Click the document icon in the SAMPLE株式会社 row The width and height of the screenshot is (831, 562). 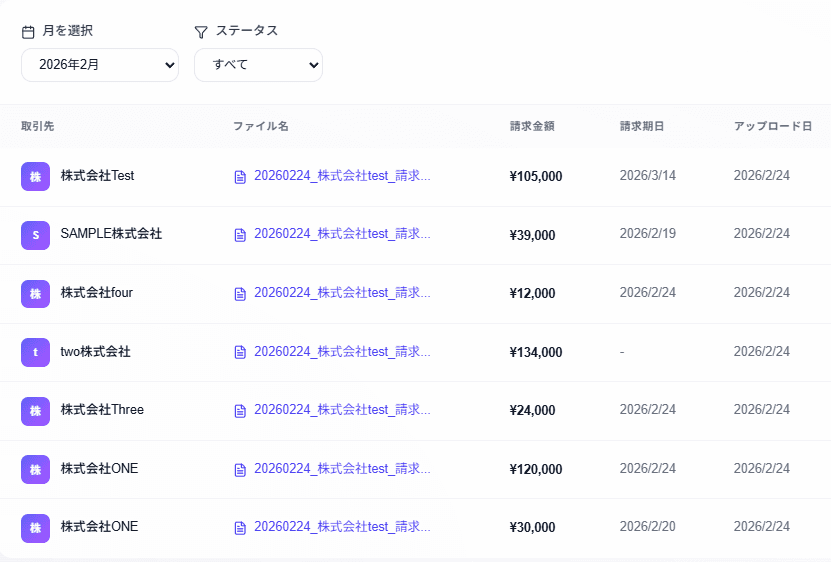point(240,235)
